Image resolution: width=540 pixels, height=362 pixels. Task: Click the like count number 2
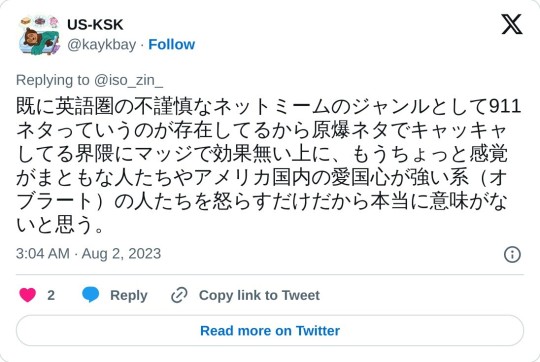[x=51, y=295]
